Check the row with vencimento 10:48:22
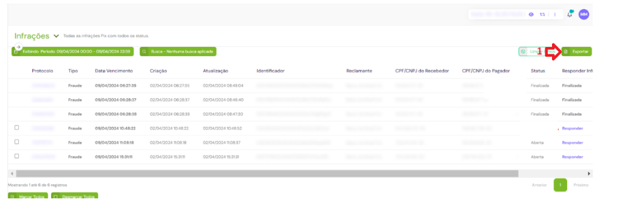 [17, 128]
